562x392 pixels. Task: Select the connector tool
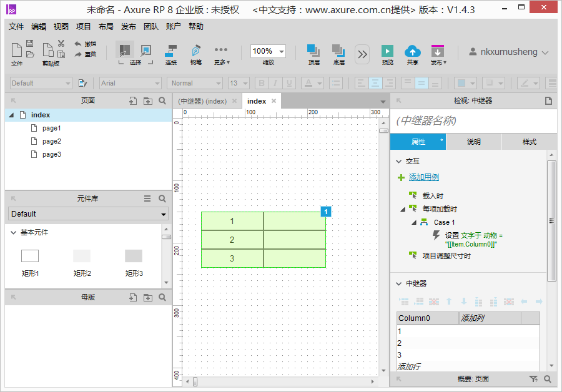(x=171, y=51)
